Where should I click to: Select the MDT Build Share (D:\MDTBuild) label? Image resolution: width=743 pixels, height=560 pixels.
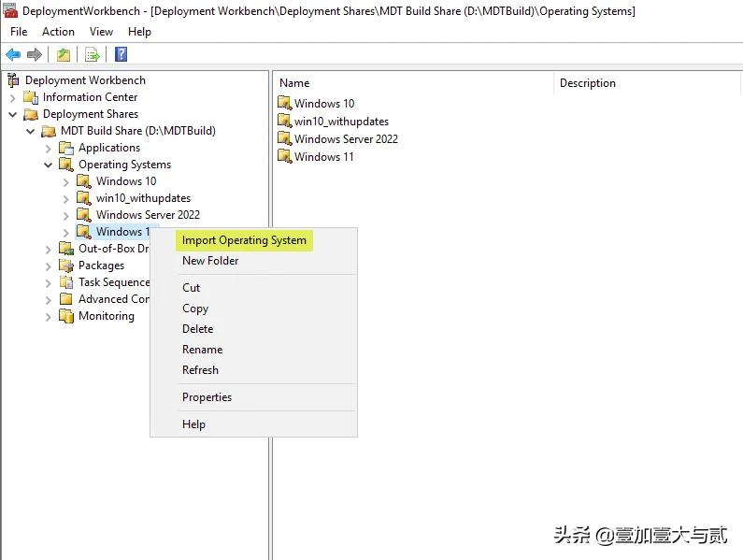coord(138,131)
